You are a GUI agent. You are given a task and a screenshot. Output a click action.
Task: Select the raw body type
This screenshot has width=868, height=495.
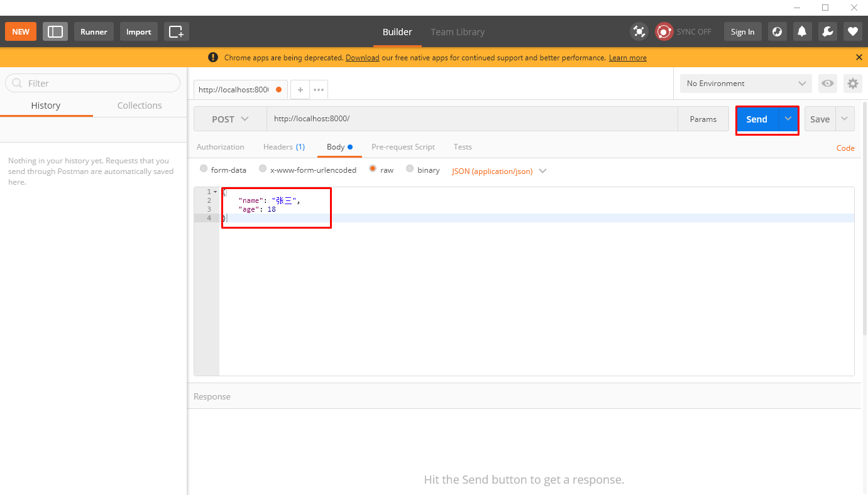[373, 169]
